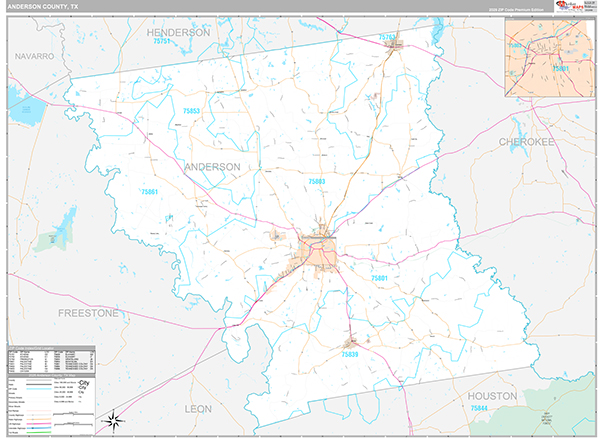
Task: Click the ZIP 75763 label at top
Action: tap(388, 36)
